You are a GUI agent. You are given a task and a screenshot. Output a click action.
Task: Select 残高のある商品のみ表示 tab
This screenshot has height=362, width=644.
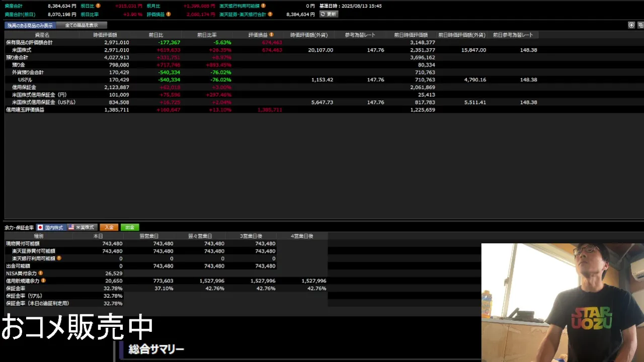click(30, 25)
